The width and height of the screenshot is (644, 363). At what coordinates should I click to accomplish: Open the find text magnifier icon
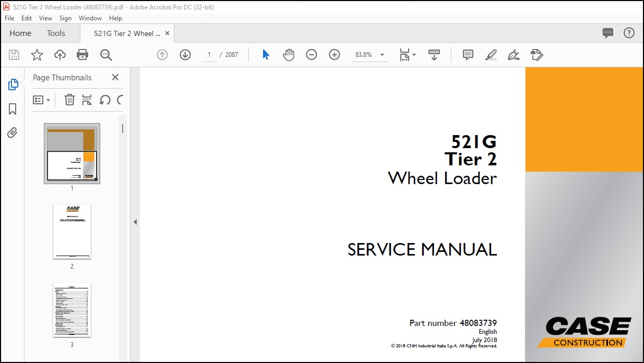pyautogui.click(x=106, y=55)
